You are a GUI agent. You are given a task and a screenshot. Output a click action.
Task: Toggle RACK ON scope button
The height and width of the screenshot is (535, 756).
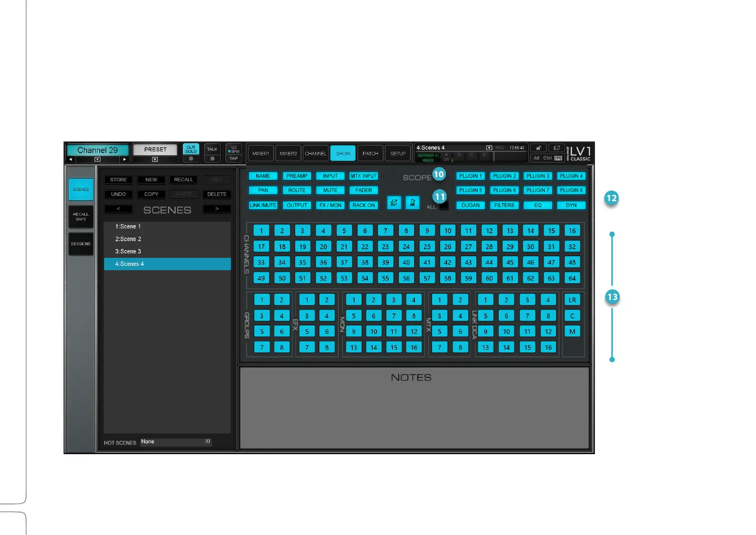(364, 205)
